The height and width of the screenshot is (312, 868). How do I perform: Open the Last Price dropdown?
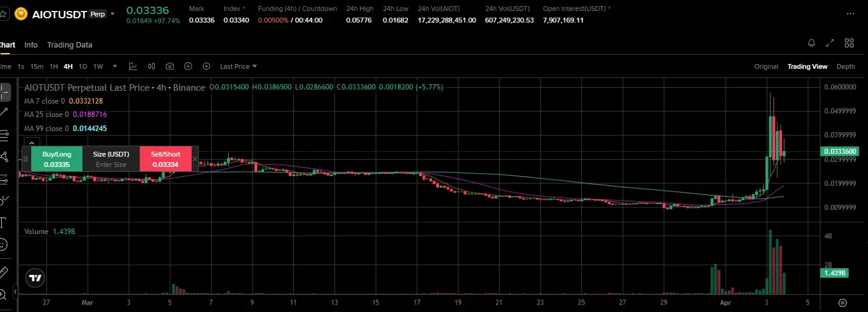click(x=239, y=66)
